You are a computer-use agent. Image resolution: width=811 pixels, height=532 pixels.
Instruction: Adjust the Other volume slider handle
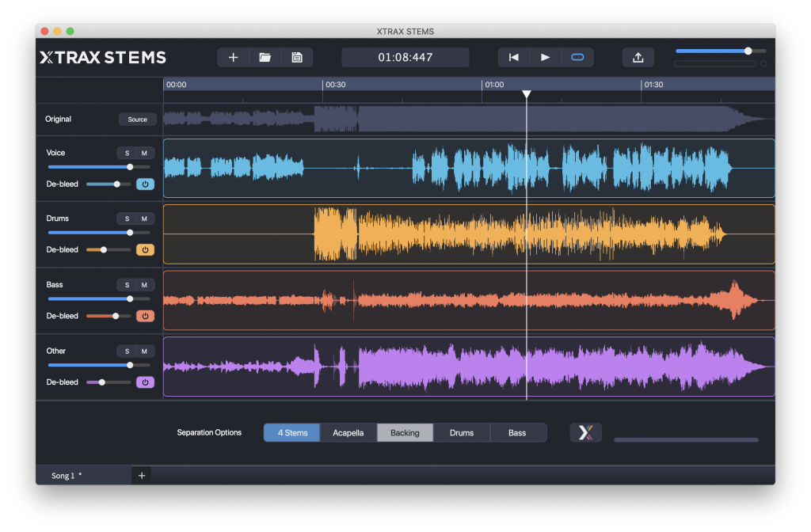click(130, 365)
